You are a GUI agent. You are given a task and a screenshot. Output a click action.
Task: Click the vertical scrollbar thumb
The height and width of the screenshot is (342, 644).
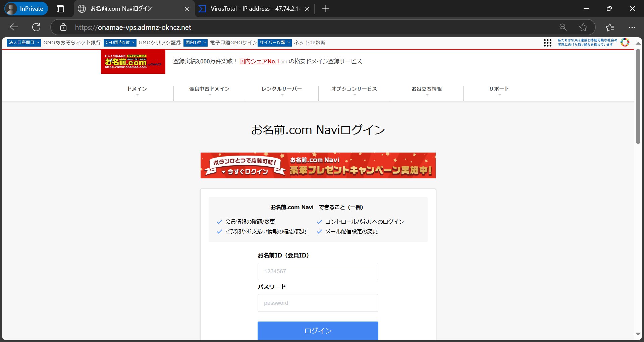click(638, 97)
